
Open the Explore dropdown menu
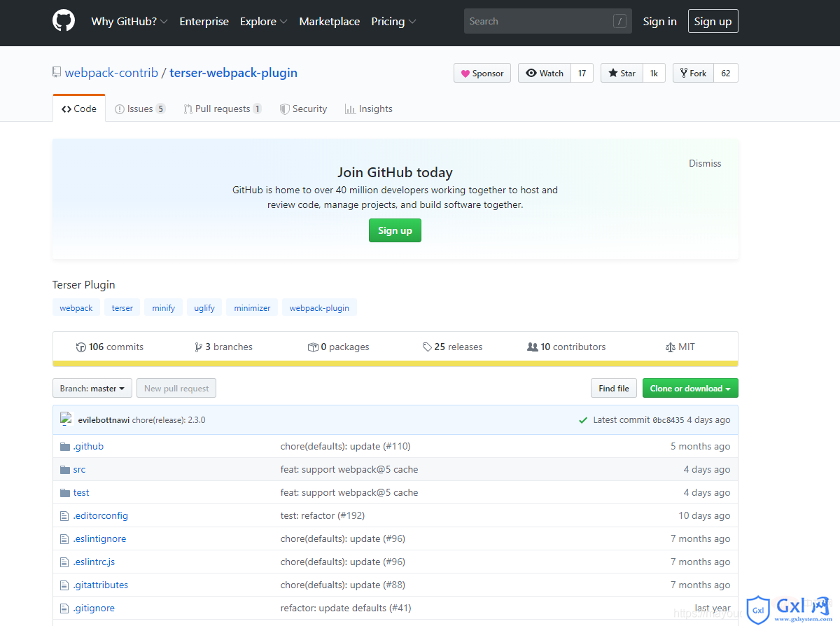(x=264, y=22)
